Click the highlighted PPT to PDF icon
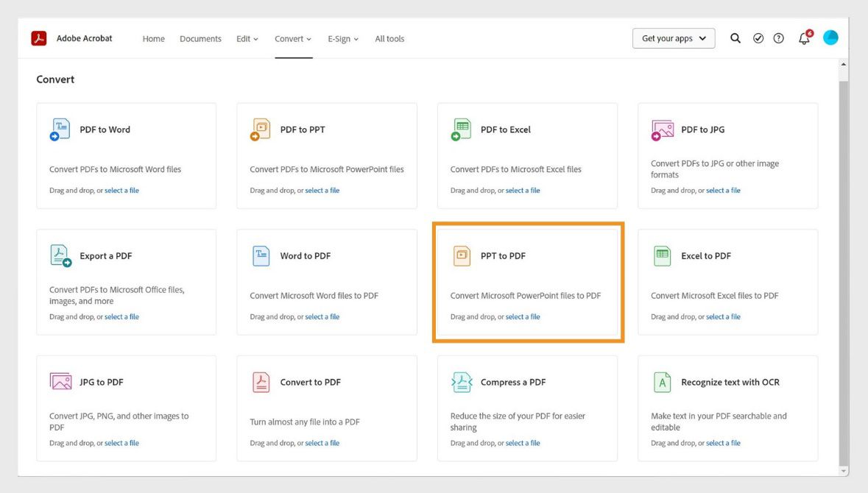Screen dimensions: 868x493 point(461,255)
